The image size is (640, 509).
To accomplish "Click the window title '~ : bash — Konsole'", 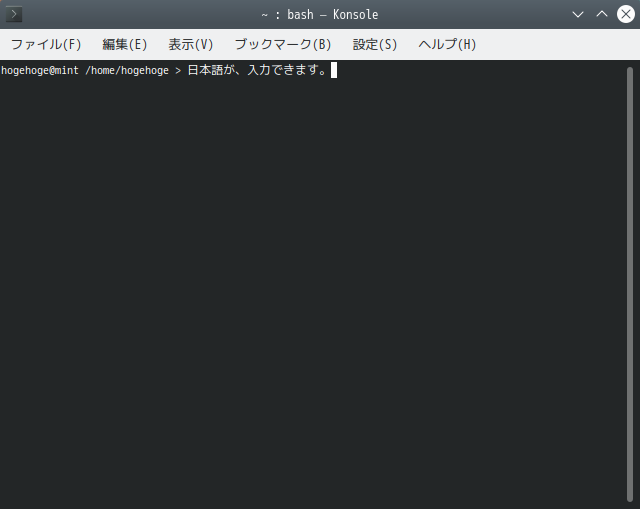I will pyautogui.click(x=320, y=15).
